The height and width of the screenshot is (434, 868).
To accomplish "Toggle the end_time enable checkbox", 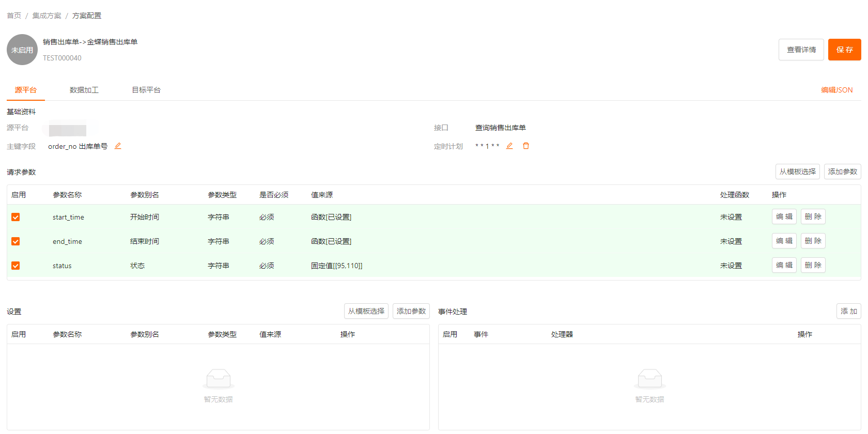I will 16,241.
